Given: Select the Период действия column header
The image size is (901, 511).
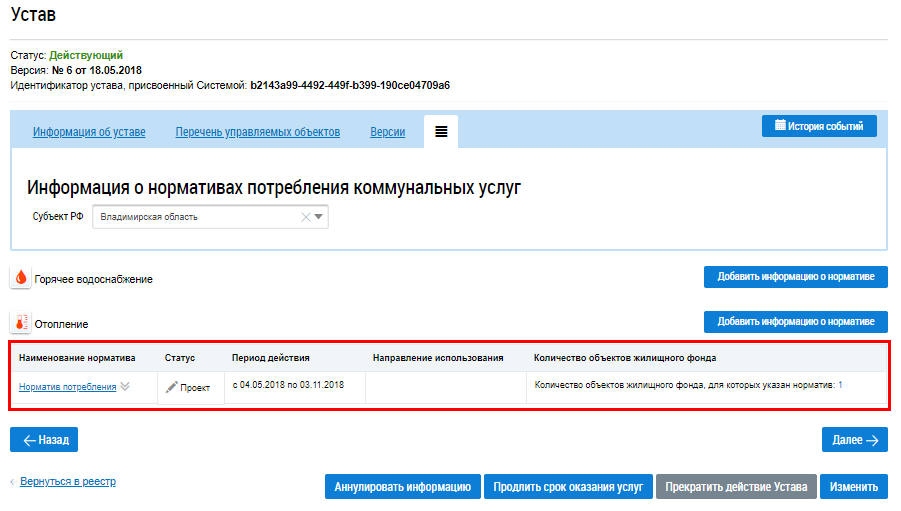Looking at the screenshot, I should coord(271,358).
